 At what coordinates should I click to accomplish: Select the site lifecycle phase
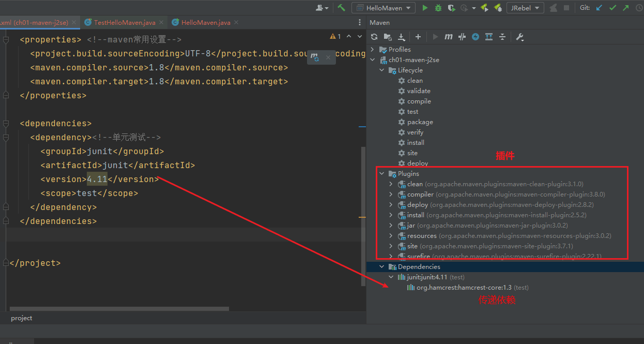tap(412, 153)
